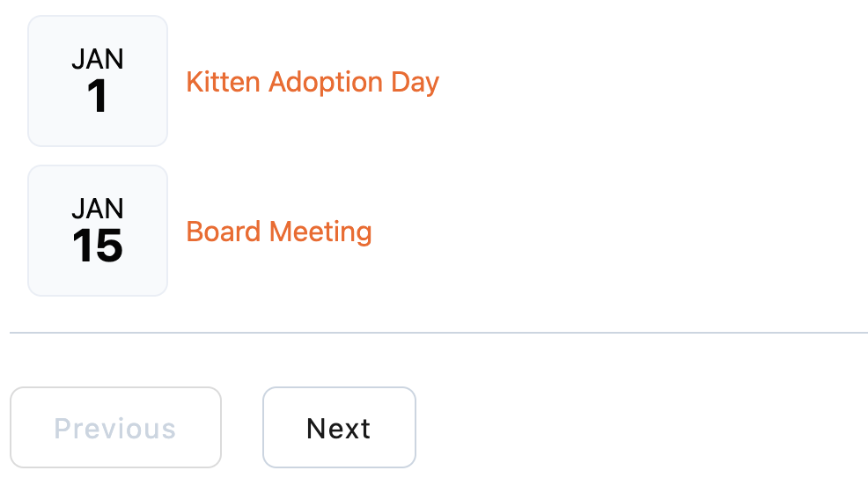868x500 pixels.
Task: Go to the Next page of events
Action: click(x=339, y=428)
